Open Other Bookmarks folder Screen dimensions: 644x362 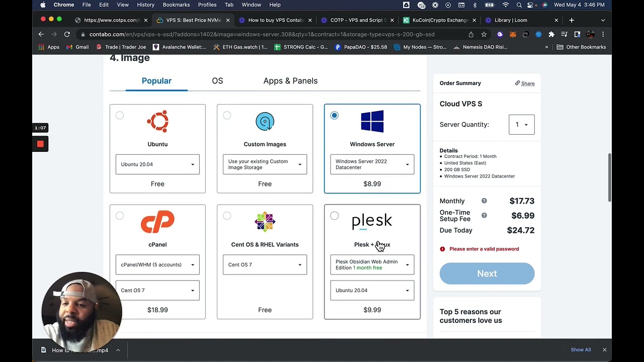point(581,47)
